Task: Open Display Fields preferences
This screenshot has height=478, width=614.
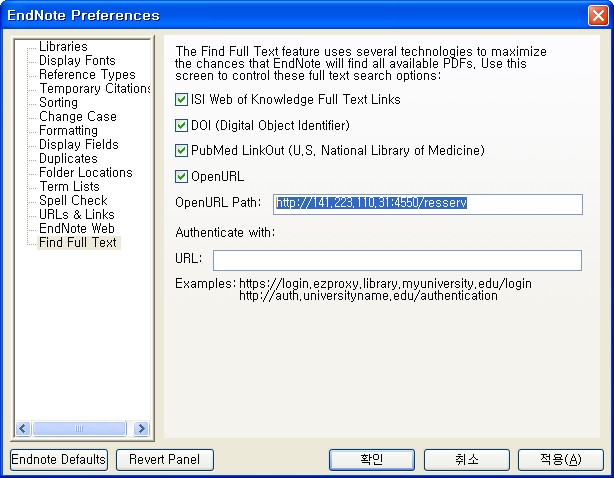Action: [x=78, y=144]
